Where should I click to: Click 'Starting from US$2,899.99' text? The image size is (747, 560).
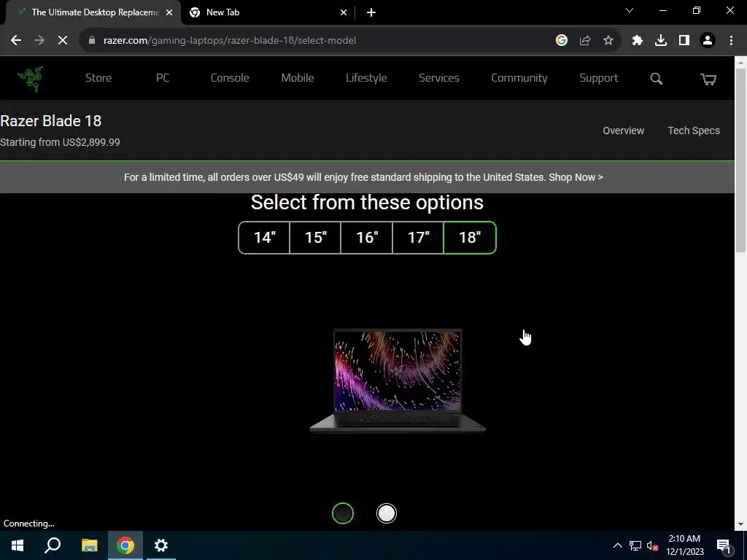pyautogui.click(x=60, y=142)
